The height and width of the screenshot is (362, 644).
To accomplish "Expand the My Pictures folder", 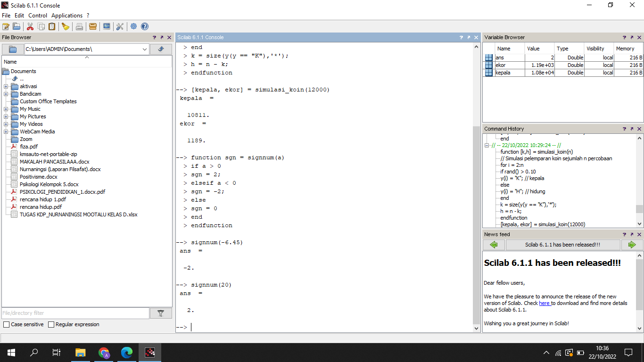I will [6, 116].
